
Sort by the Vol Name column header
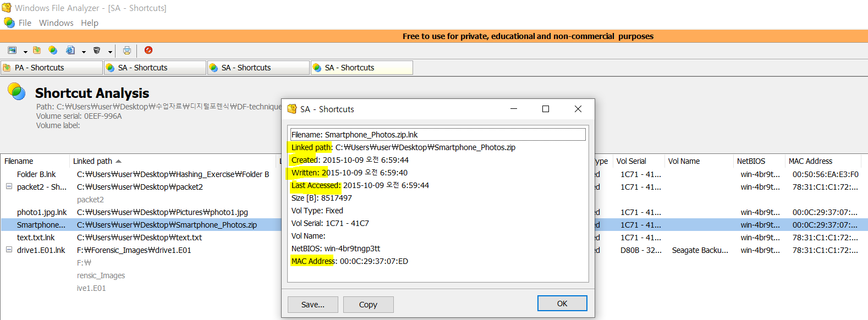click(x=699, y=161)
